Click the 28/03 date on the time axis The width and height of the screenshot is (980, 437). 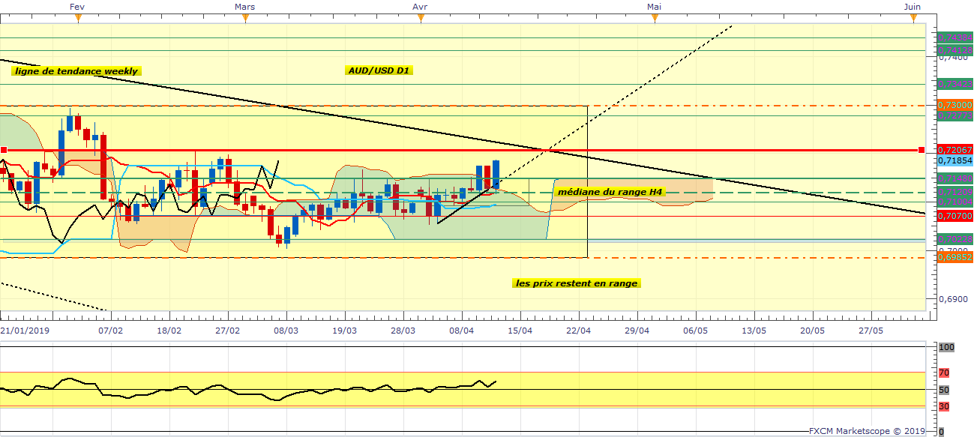(x=403, y=330)
